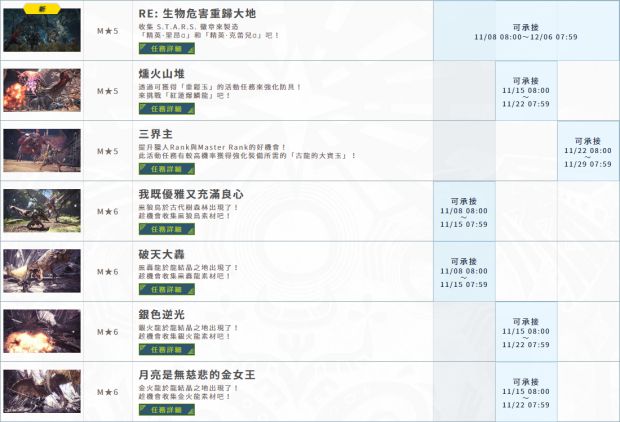Click M★5 rank of 燻火山堆

coord(108,91)
